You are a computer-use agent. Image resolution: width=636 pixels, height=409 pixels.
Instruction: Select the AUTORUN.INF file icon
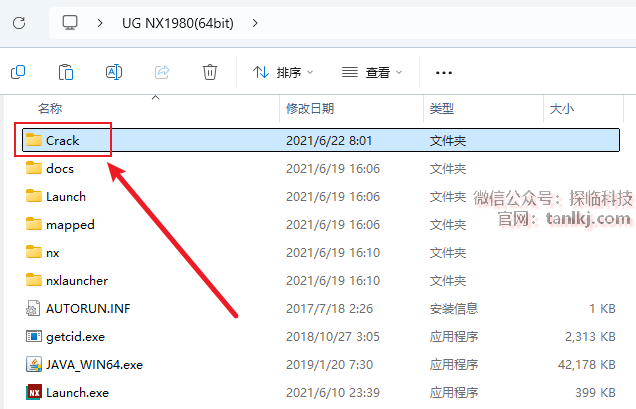[33, 308]
